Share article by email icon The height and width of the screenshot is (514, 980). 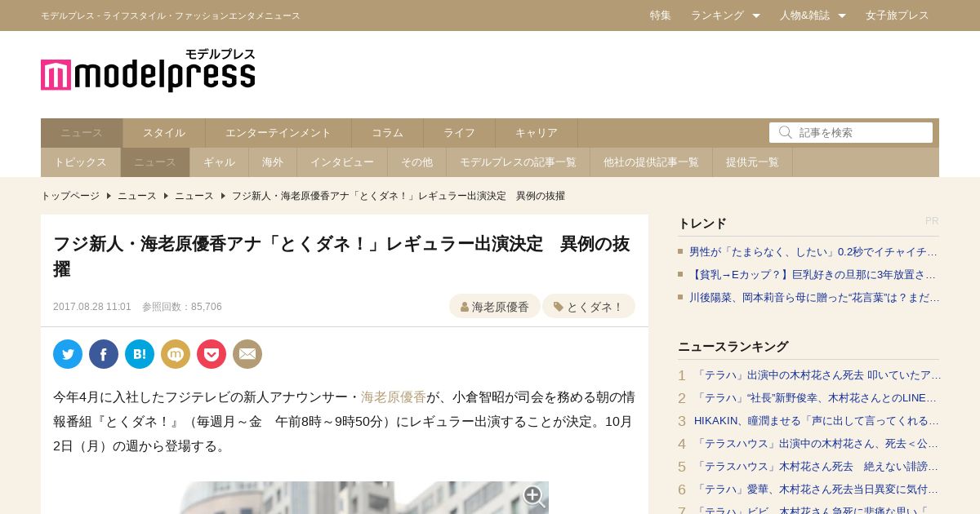247,354
